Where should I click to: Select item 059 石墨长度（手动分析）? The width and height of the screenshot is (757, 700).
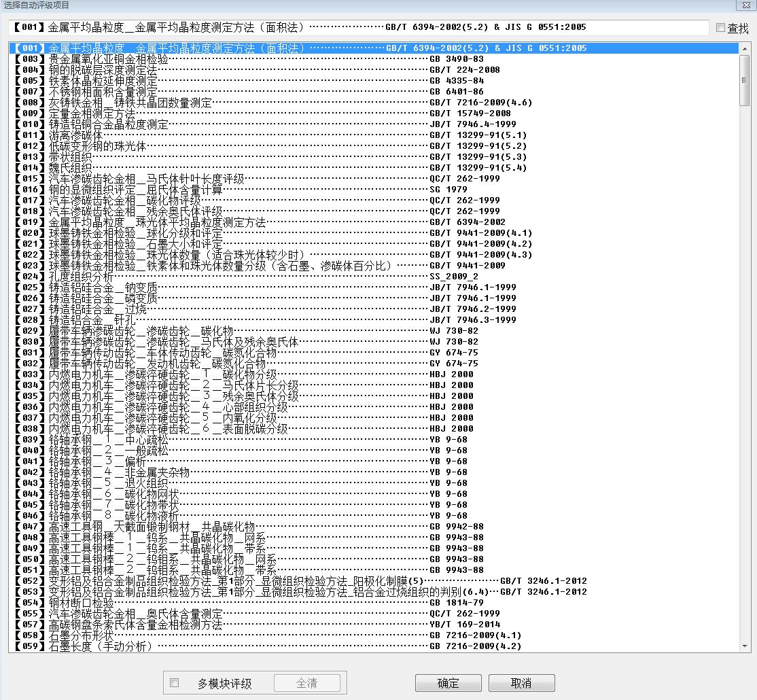pyautogui.click(x=99, y=646)
